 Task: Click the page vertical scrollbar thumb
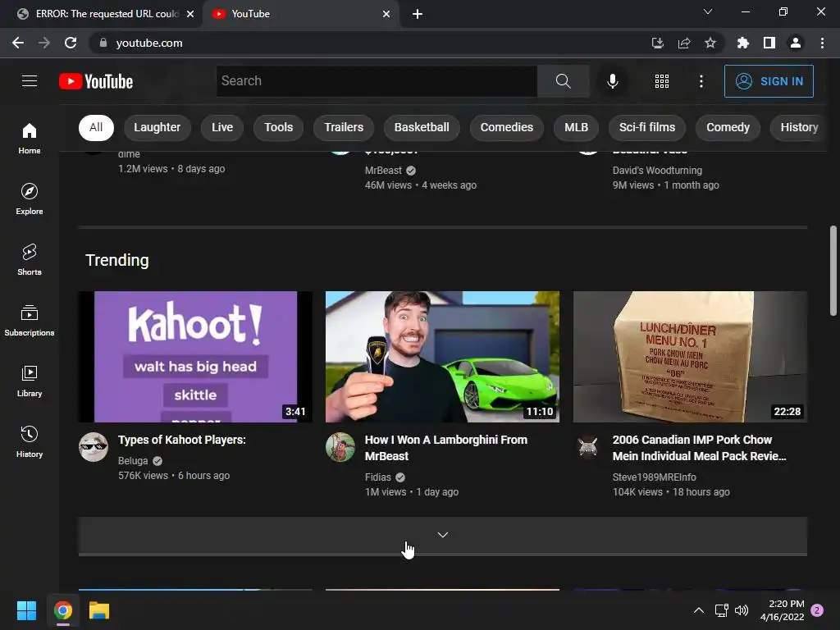coord(833,271)
